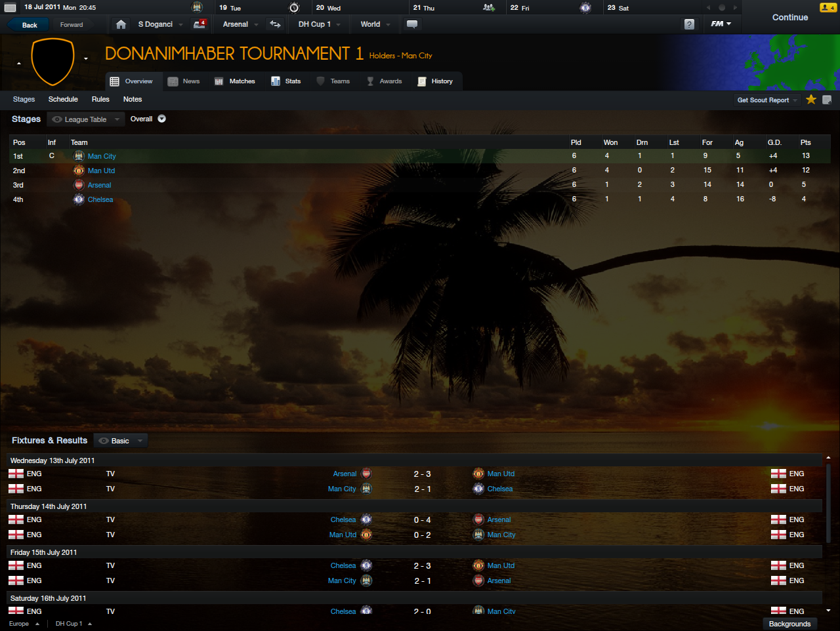Screen dimensions: 840x631
Task: Expand the arrow right of the tournament logo
Action: point(86,59)
